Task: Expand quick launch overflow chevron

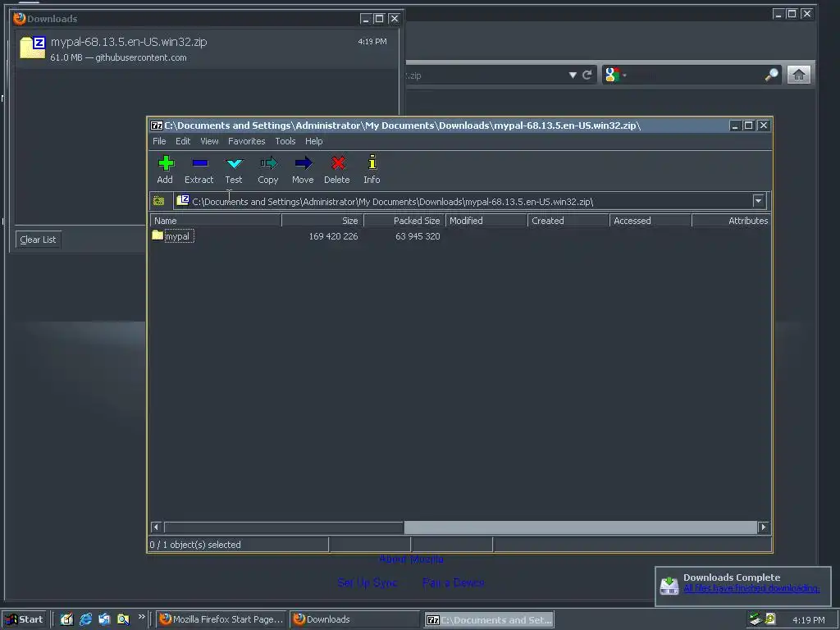Action: (141, 617)
